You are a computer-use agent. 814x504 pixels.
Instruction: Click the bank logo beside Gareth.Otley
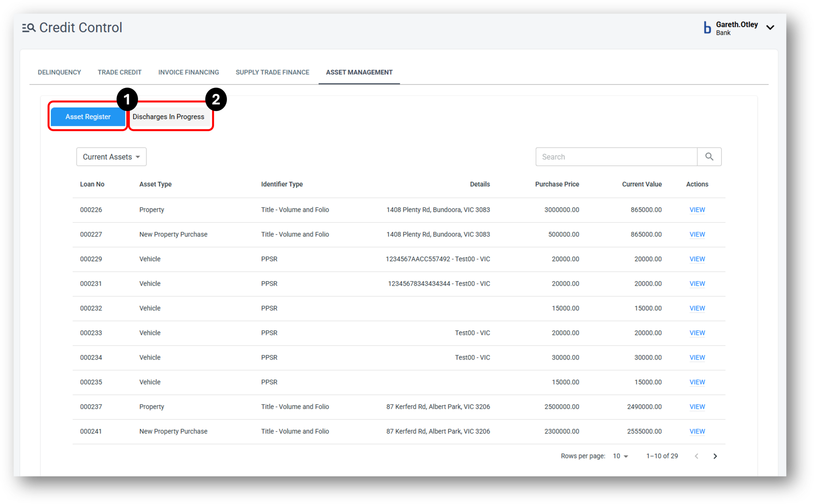[707, 28]
